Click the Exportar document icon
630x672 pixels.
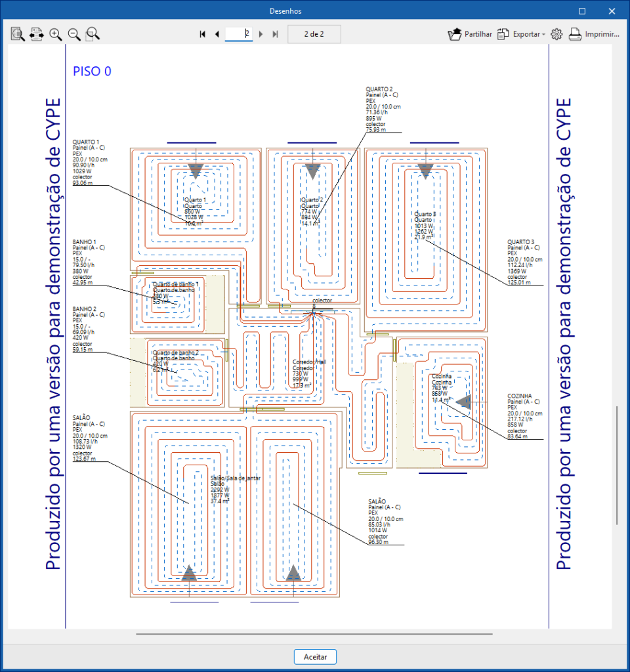[x=503, y=34]
